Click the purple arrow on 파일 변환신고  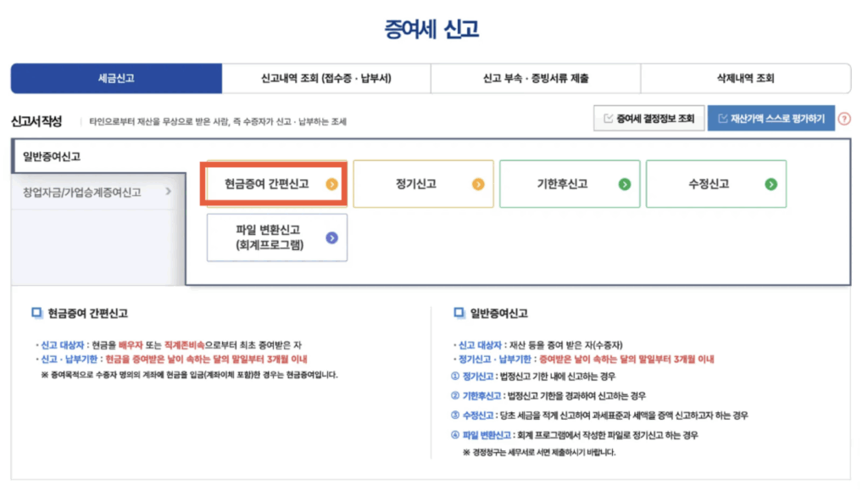331,237
